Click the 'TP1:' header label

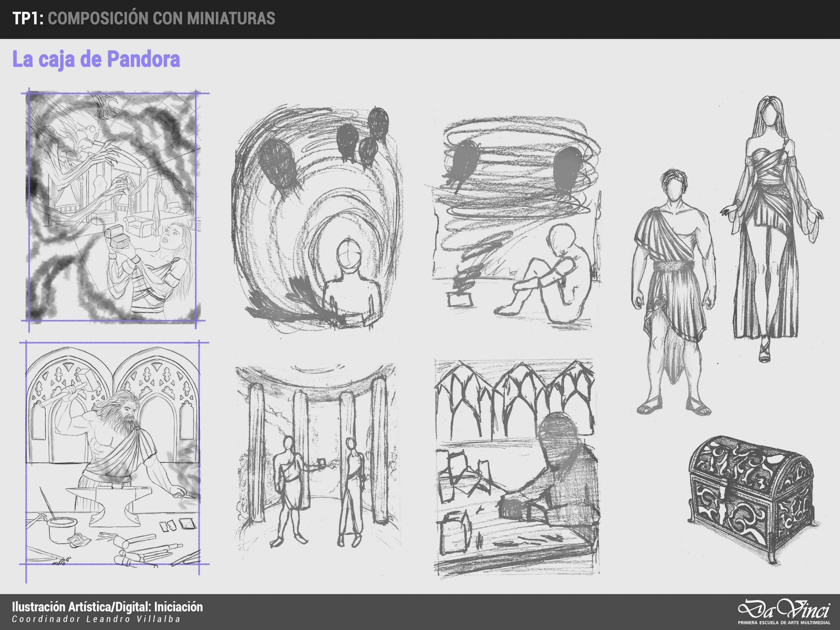(28, 19)
